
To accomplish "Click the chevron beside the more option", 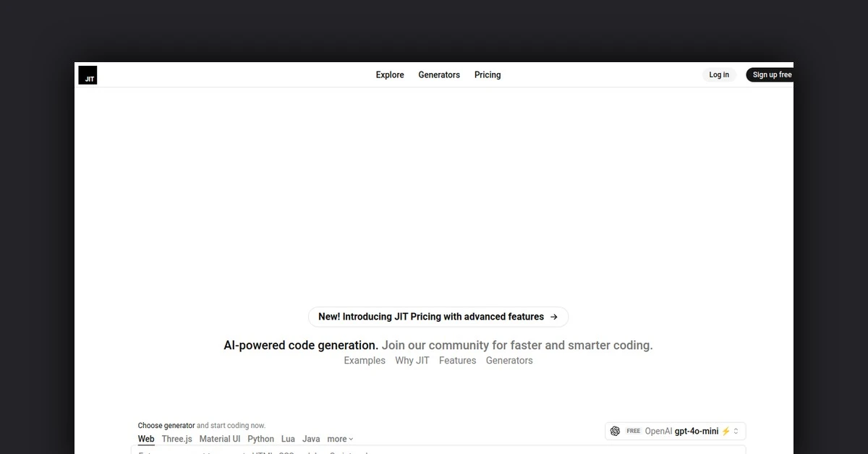I will tap(349, 438).
